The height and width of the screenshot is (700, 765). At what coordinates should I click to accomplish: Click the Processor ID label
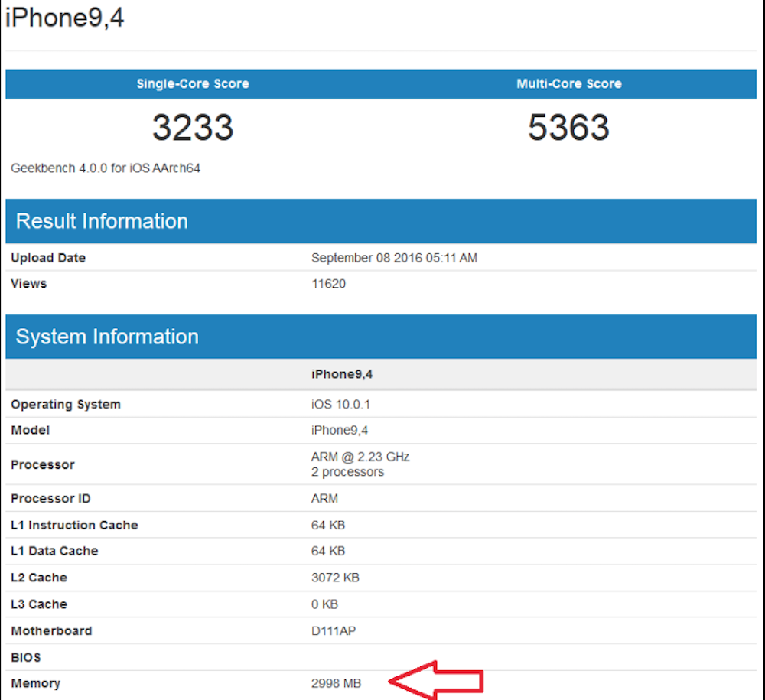(50, 499)
